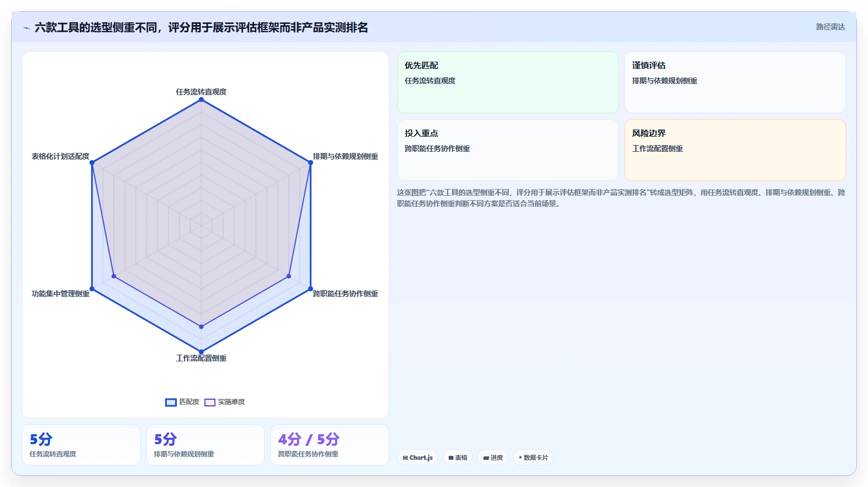Click the 排期与依赖规划侧重 radar axis label

tap(345, 156)
